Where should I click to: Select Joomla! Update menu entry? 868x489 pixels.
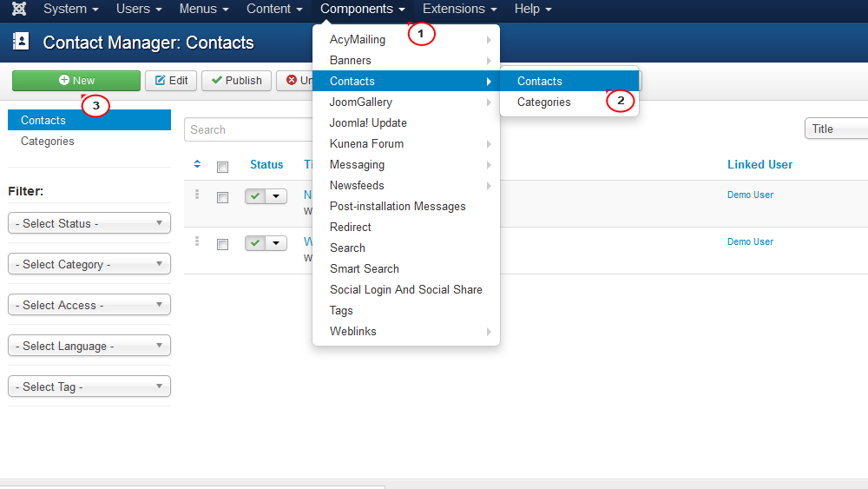click(405, 123)
